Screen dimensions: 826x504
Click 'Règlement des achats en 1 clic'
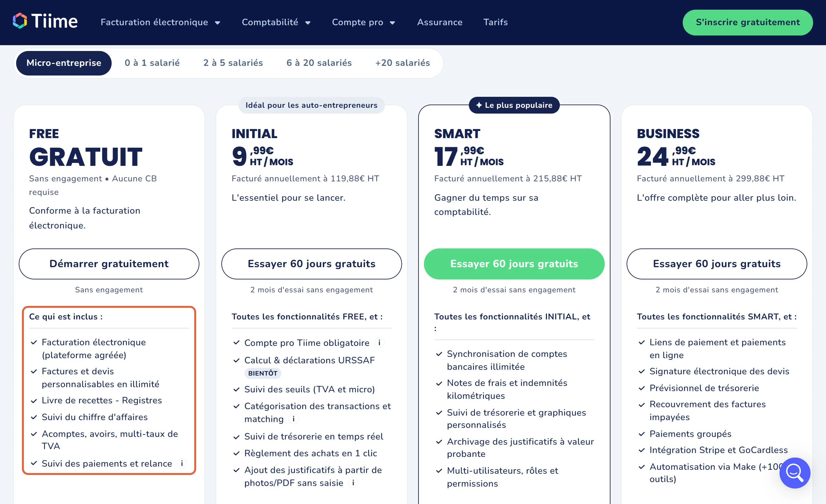pos(310,453)
